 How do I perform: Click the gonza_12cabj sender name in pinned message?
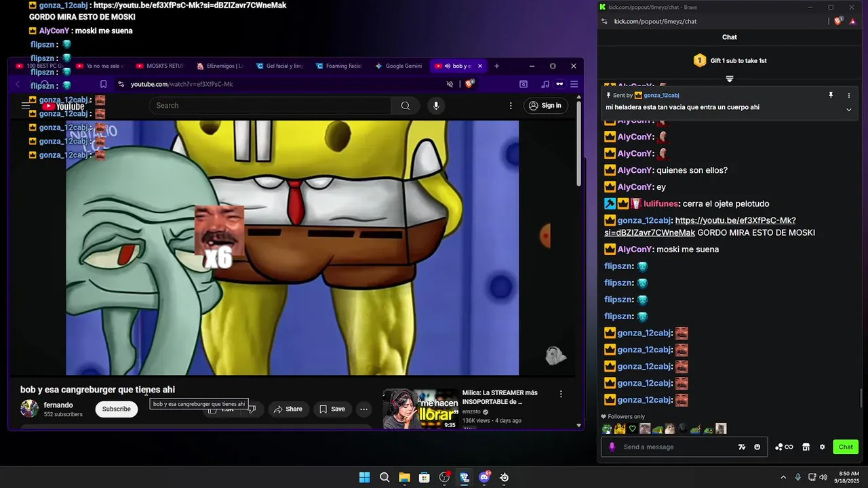[661, 96]
